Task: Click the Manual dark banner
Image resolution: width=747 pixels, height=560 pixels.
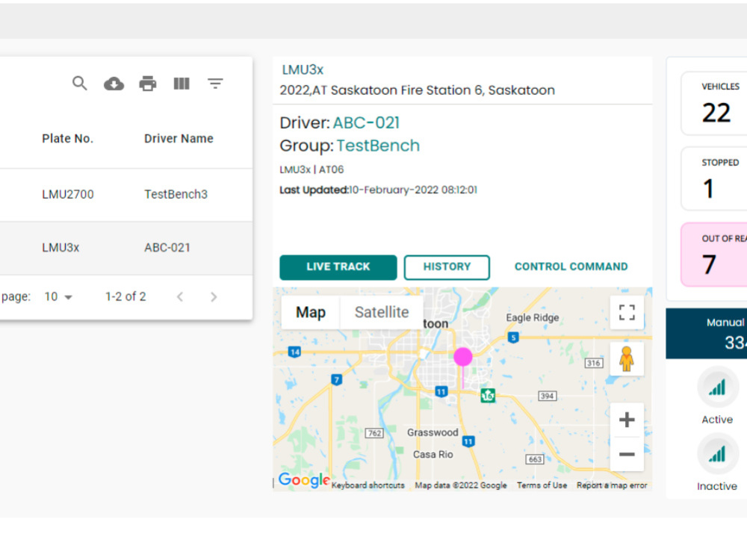Action: tap(707, 333)
